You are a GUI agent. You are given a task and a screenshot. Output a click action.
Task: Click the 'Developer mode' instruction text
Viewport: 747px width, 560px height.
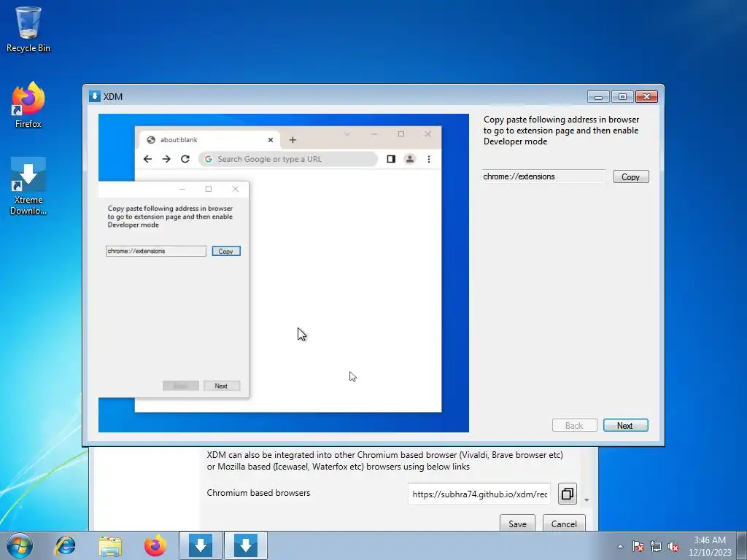coord(516,141)
